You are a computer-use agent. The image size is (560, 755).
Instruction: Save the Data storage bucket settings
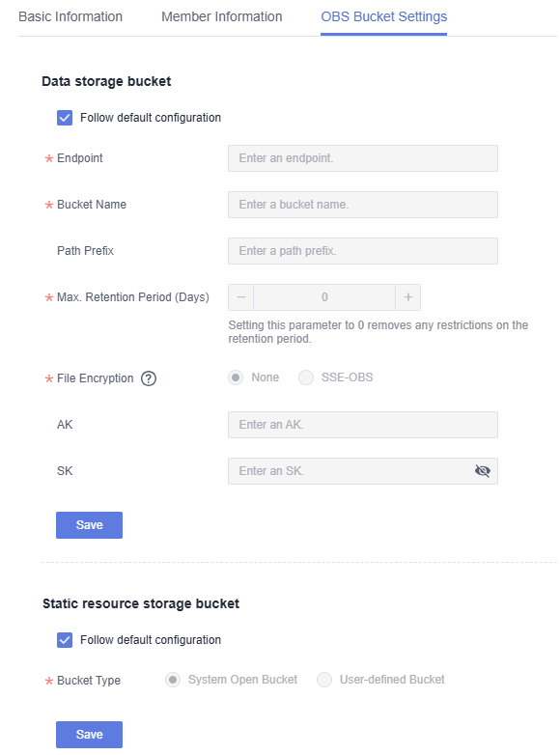pos(89,525)
